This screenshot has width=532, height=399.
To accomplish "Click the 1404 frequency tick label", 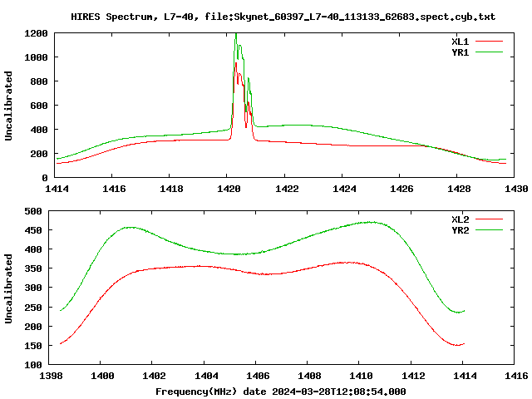I will (x=206, y=376).
